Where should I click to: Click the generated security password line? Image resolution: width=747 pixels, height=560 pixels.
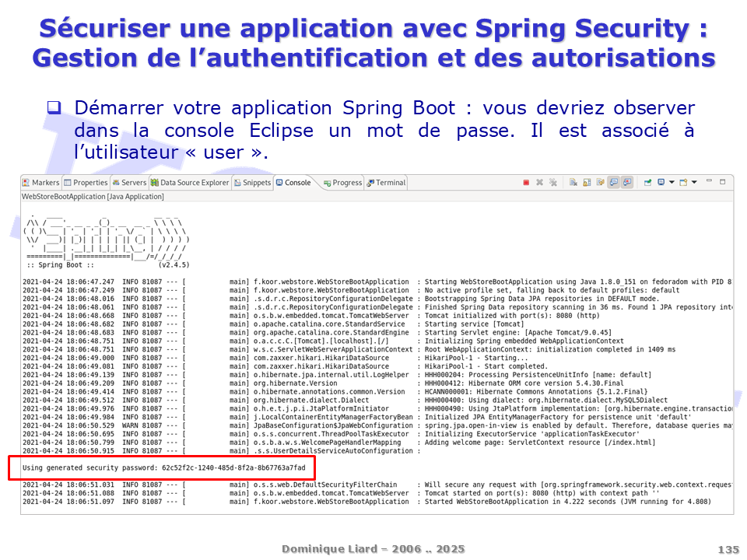point(163,467)
